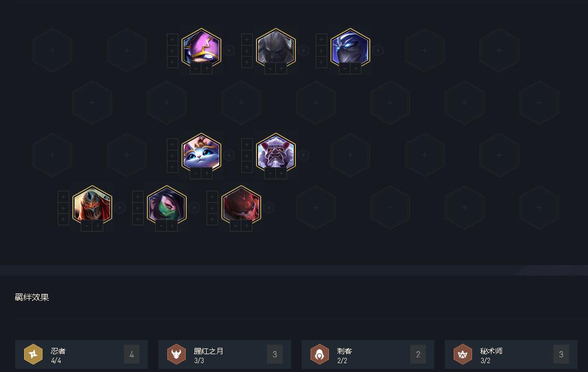Select the Kennen champion hexagon

[201, 49]
